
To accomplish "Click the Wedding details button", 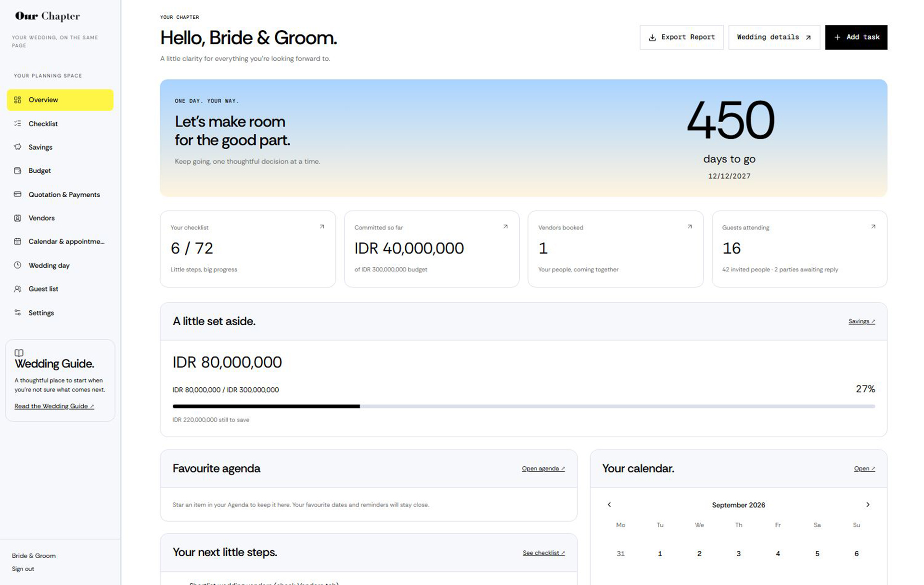I will click(774, 38).
